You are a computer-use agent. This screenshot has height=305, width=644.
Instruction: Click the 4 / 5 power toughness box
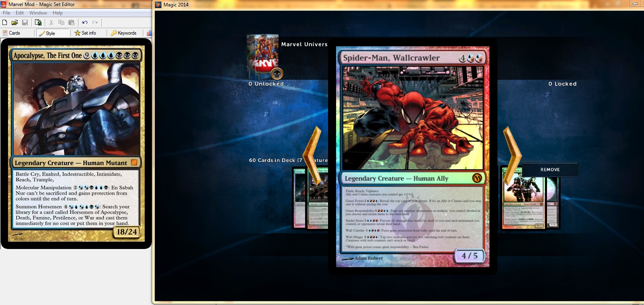[x=470, y=256]
